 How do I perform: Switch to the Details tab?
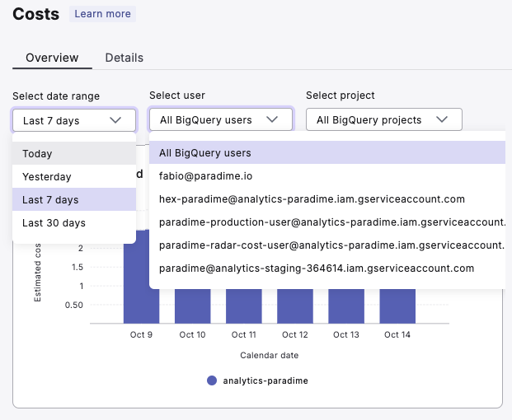tap(124, 58)
